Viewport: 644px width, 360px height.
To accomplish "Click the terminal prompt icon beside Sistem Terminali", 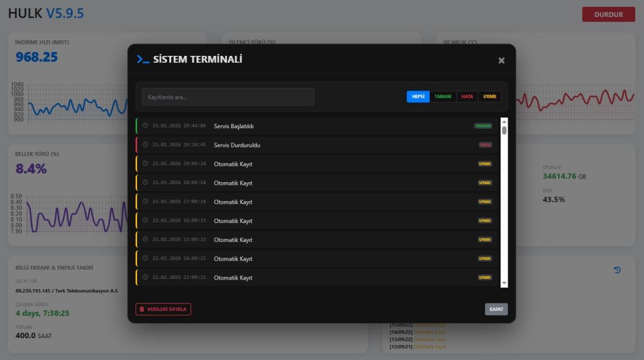I will tap(143, 59).
